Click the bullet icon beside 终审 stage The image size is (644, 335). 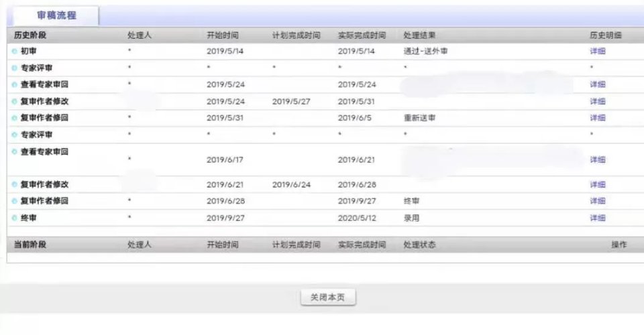14,218
